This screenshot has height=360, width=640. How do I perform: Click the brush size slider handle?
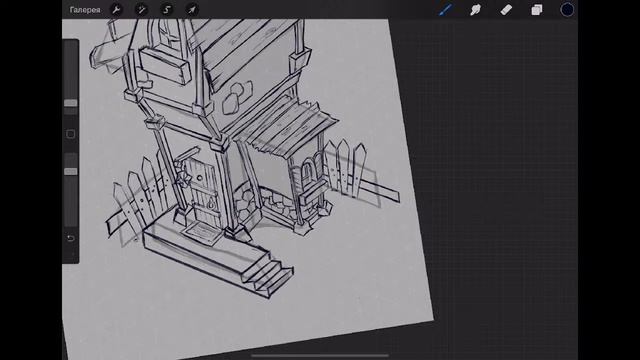(71, 103)
